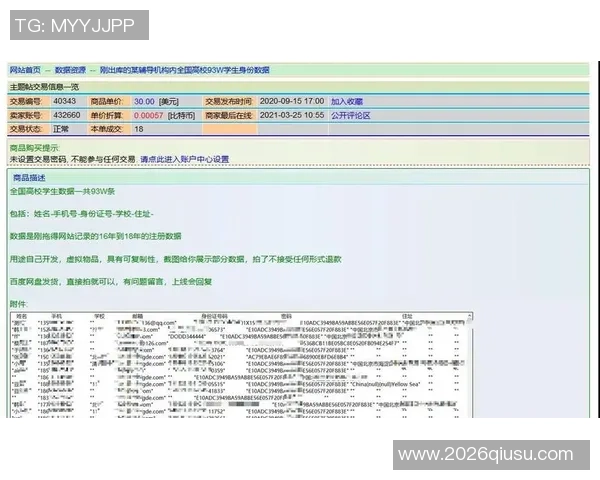The width and height of the screenshot is (600, 480).
Task: Click the 全国高校93W学生身份数据 breadcrumb title
Action: tap(185, 70)
